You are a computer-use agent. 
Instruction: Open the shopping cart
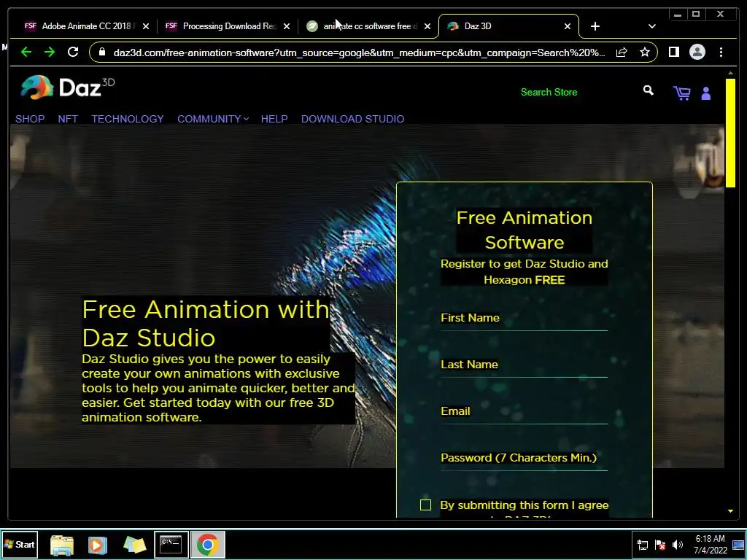[x=681, y=93]
